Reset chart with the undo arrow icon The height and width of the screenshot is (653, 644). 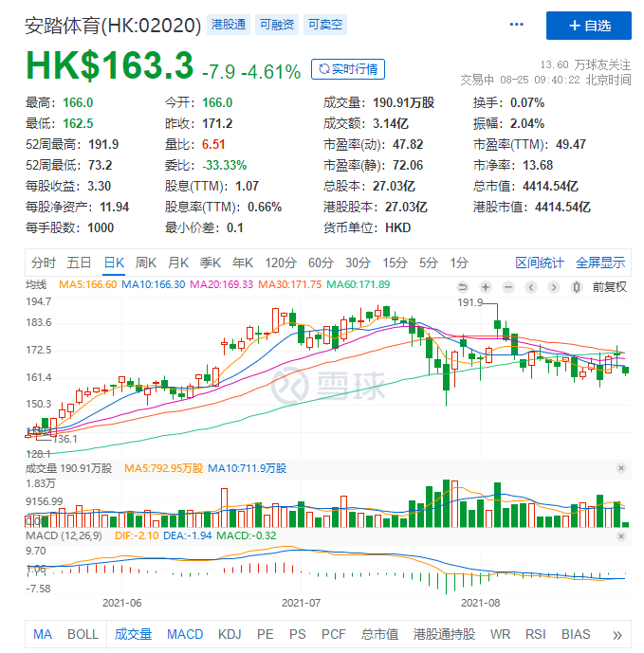[463, 287]
